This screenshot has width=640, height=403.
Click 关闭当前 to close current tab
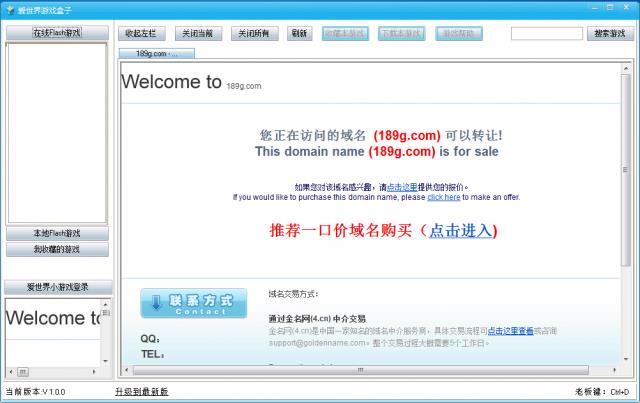198,33
